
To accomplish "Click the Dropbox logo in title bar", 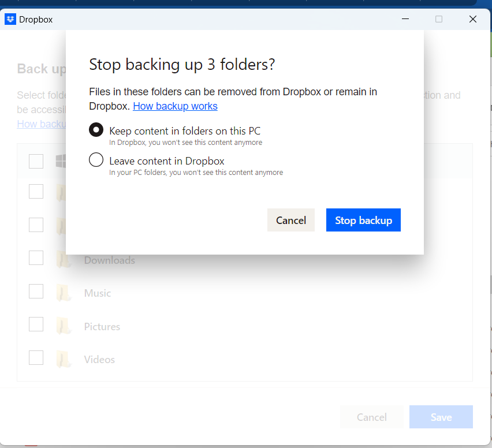I will pyautogui.click(x=10, y=19).
